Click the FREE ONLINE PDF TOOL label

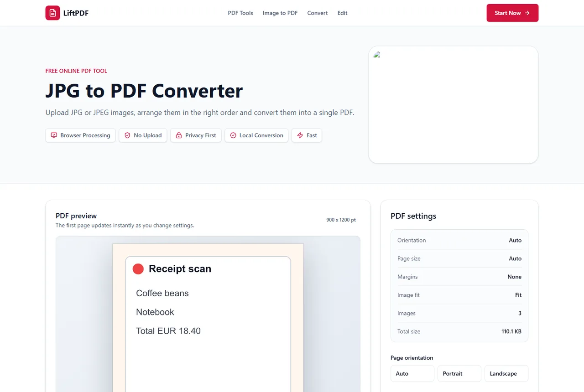pos(76,71)
